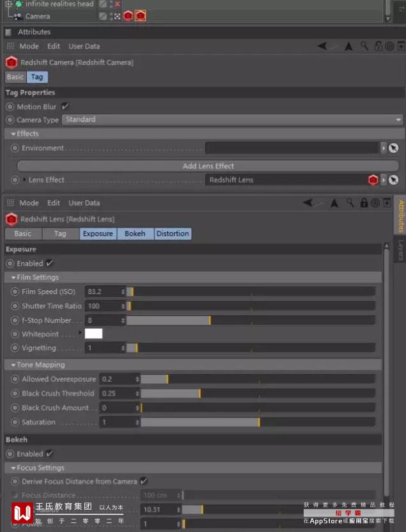Switch to Distortion tab
The width and height of the screenshot is (406, 532).
(x=173, y=233)
